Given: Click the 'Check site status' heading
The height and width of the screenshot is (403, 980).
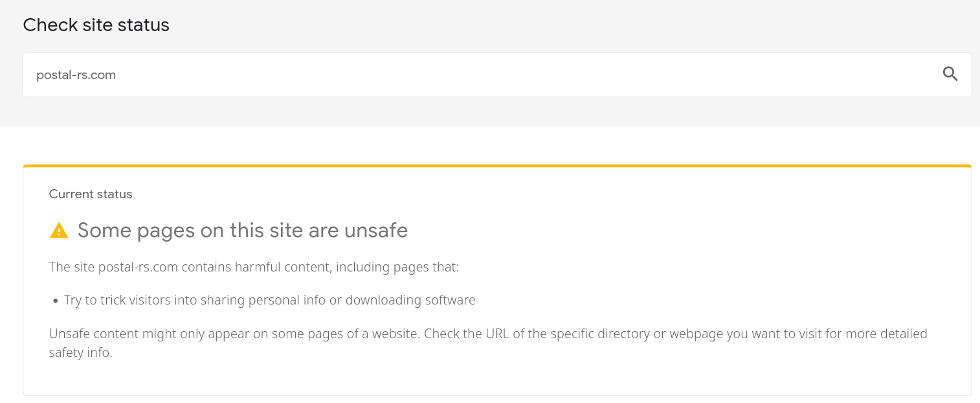Looking at the screenshot, I should pos(96,25).
